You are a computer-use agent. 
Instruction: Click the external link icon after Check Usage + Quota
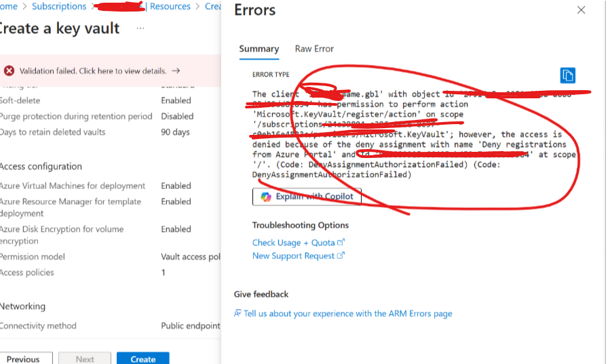point(341,242)
